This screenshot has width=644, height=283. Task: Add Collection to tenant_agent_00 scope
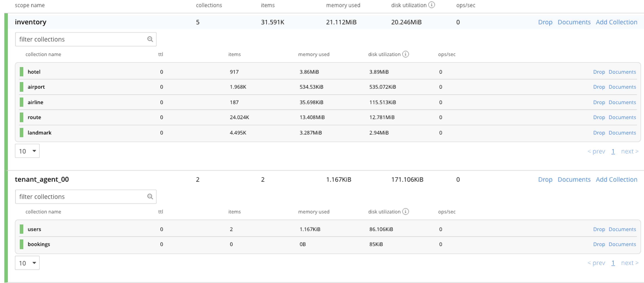616,179
